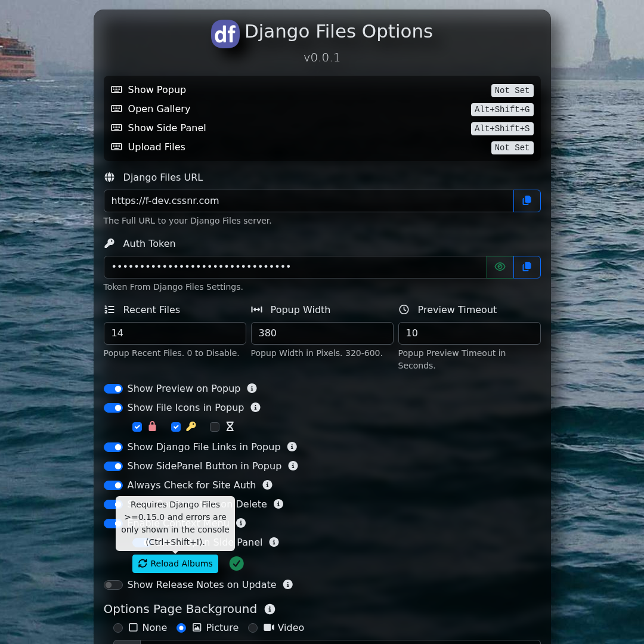This screenshot has width=644, height=644.
Task: Check the hourglass icon checkbox
Action: (215, 427)
